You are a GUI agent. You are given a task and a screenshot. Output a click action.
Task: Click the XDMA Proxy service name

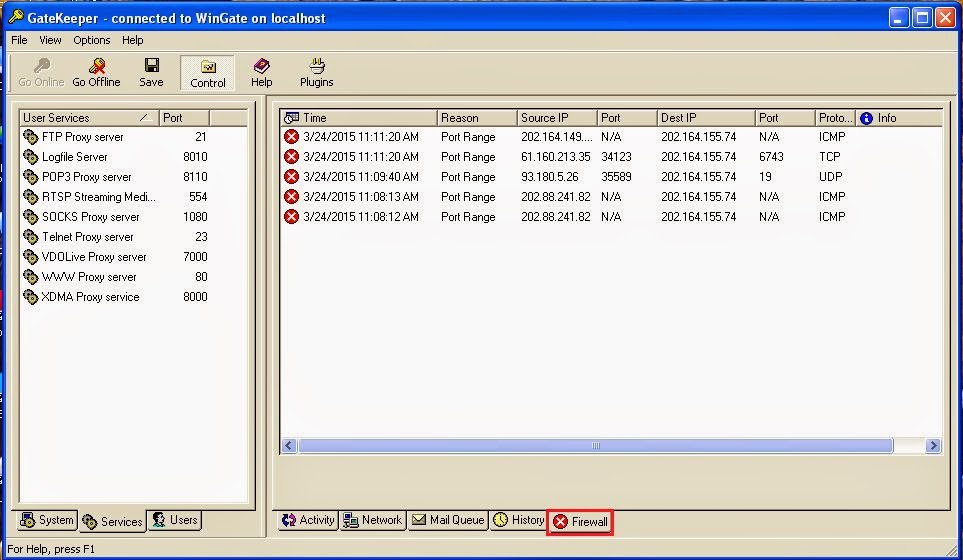(x=90, y=297)
